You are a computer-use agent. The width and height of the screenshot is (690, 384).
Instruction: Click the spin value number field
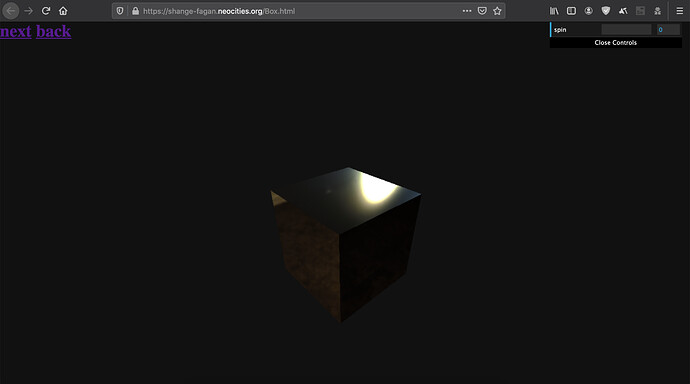tap(668, 29)
